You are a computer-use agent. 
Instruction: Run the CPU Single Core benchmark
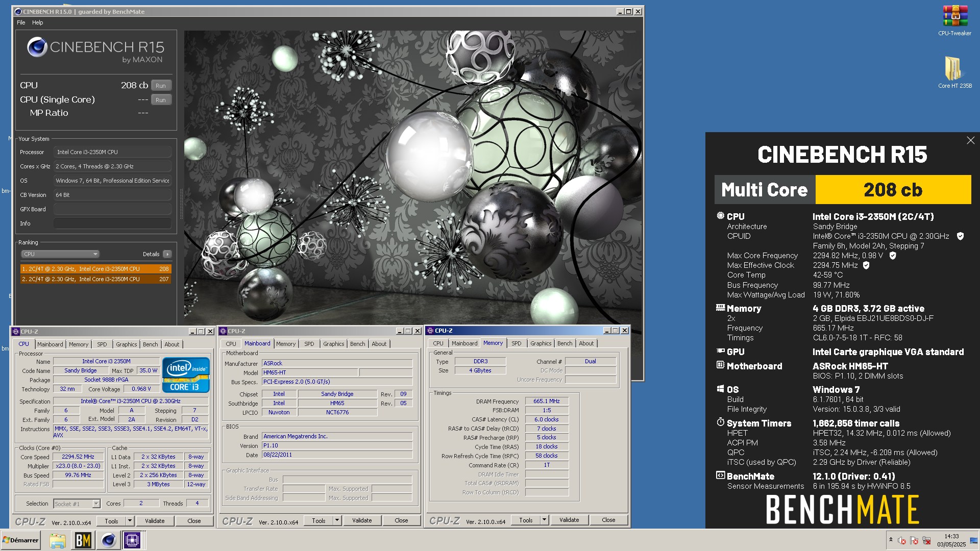click(161, 100)
